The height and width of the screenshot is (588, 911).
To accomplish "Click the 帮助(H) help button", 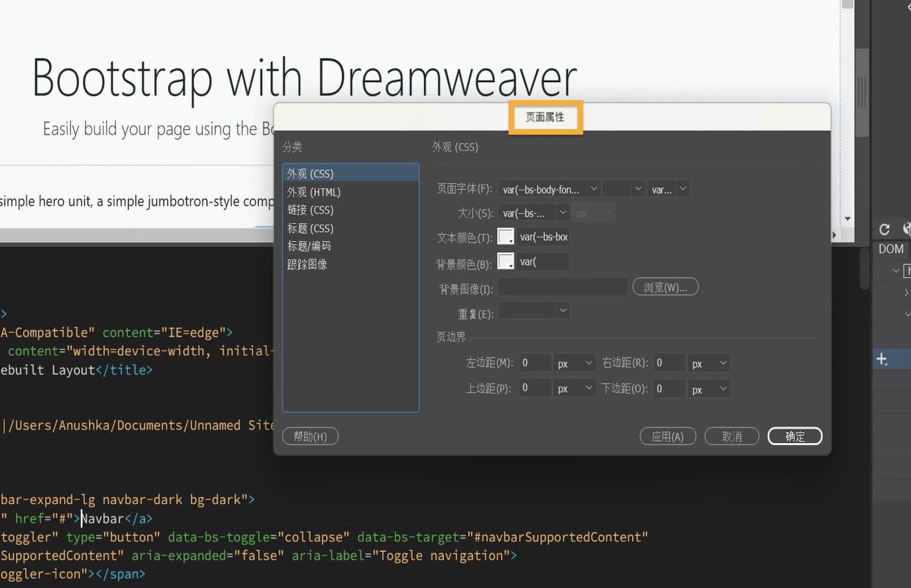I will click(x=310, y=436).
